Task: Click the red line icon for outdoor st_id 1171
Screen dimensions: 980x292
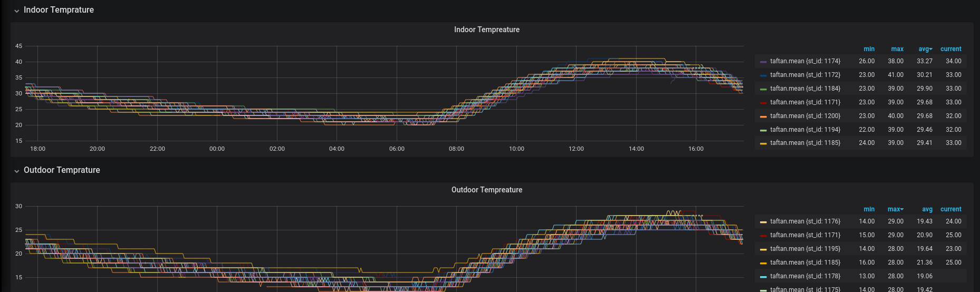Action: pyautogui.click(x=763, y=236)
